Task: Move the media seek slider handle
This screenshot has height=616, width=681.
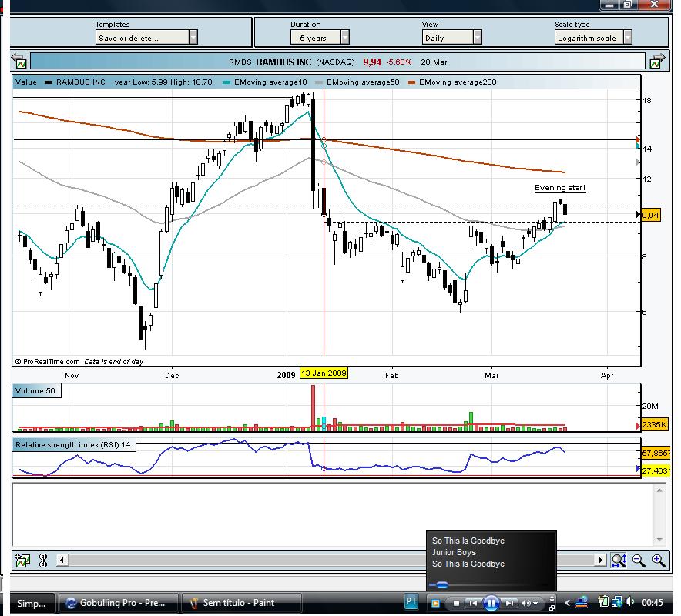Action: click(441, 585)
